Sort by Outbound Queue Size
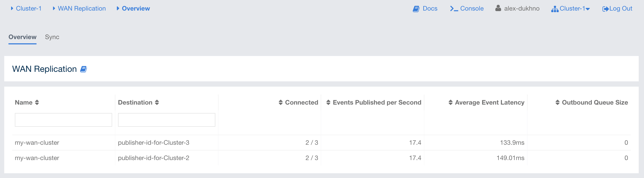 point(557,102)
